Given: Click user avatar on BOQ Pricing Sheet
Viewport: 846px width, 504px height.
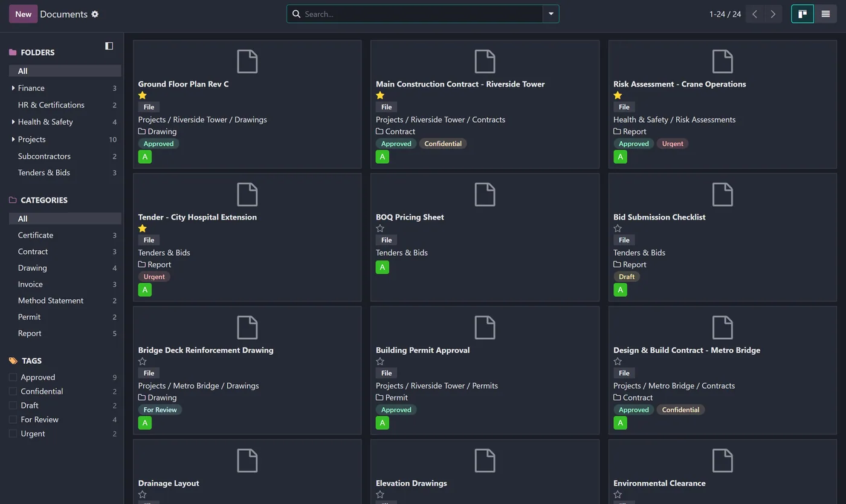Looking at the screenshot, I should pyautogui.click(x=382, y=267).
